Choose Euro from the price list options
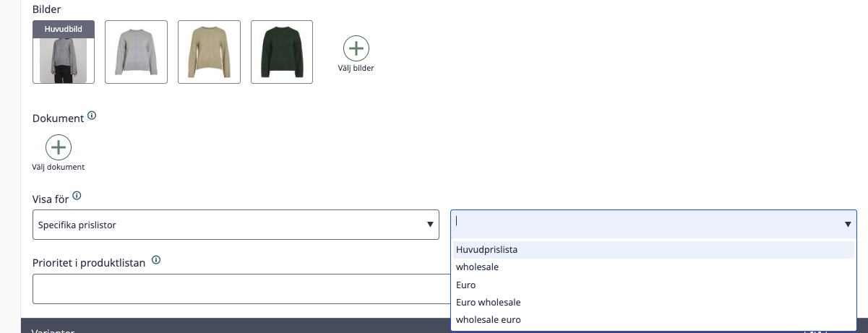 [653, 285]
